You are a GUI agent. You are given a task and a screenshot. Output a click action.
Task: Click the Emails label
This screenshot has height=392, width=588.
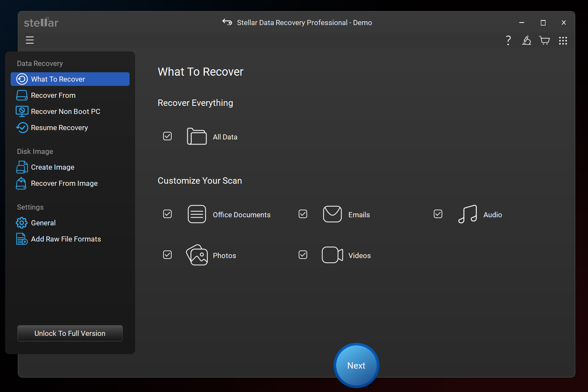(359, 215)
